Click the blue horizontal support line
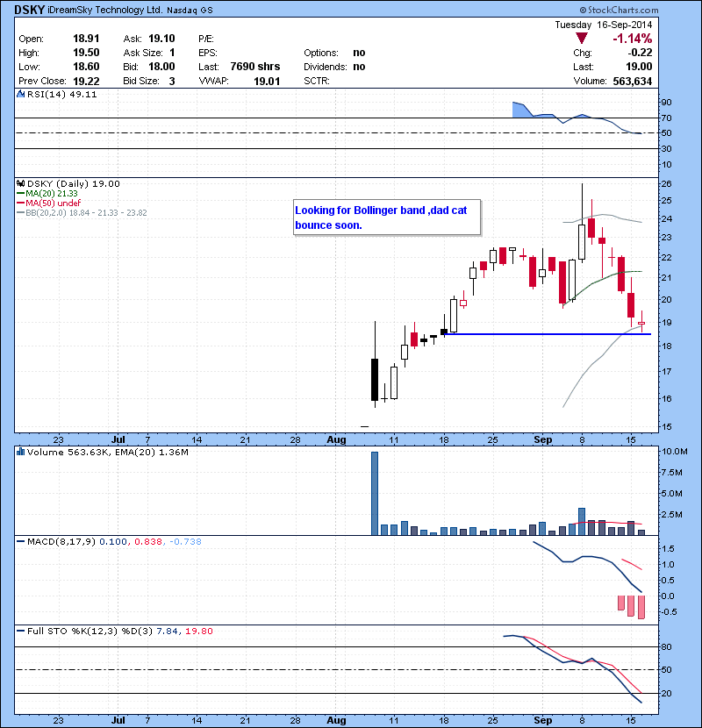The height and width of the screenshot is (728, 702). click(548, 334)
